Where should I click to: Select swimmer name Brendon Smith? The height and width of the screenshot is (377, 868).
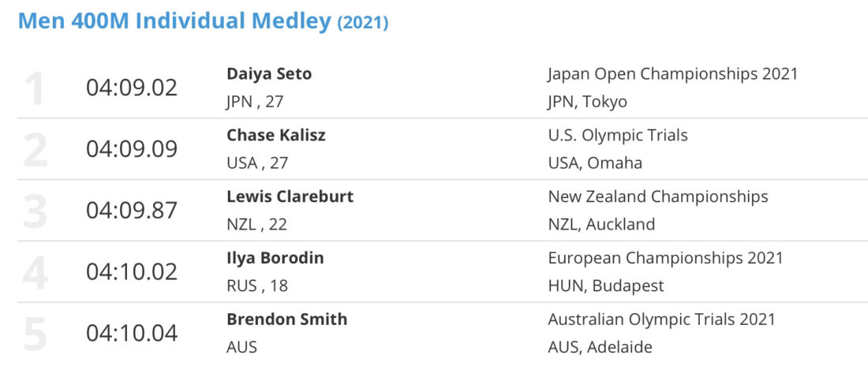coord(286,320)
